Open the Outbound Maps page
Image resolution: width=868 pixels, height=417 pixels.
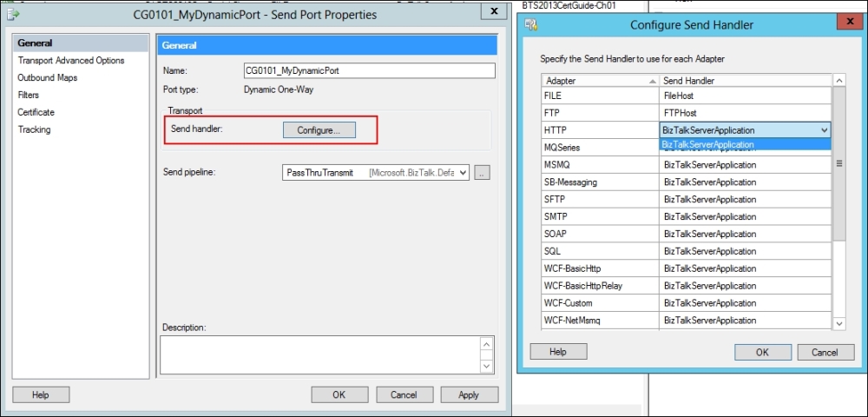point(48,77)
